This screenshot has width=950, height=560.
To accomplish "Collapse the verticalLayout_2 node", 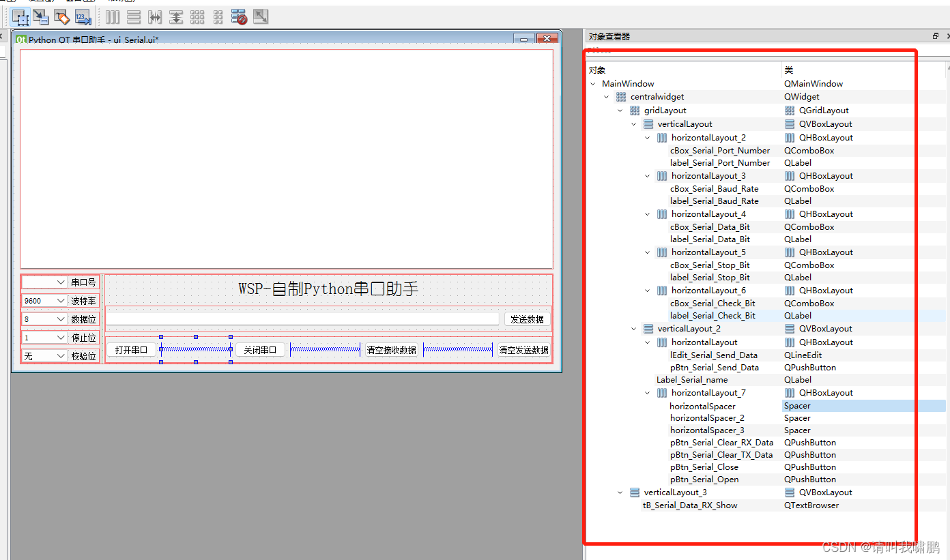I will (633, 329).
